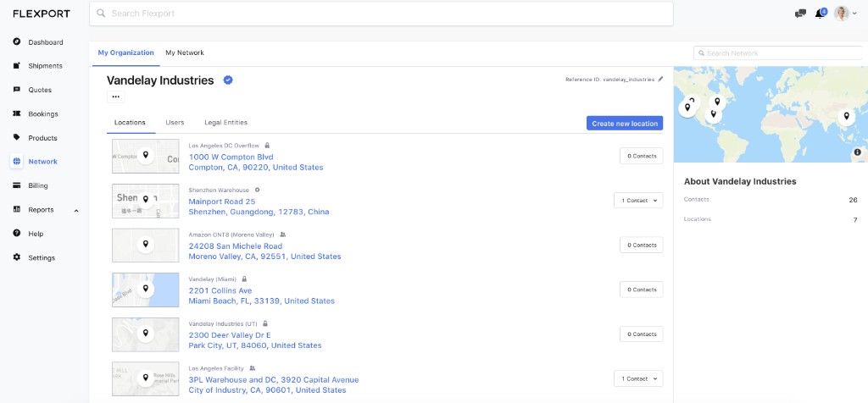Open the three-dot more options button
The image size is (868, 403).
pos(115,97)
